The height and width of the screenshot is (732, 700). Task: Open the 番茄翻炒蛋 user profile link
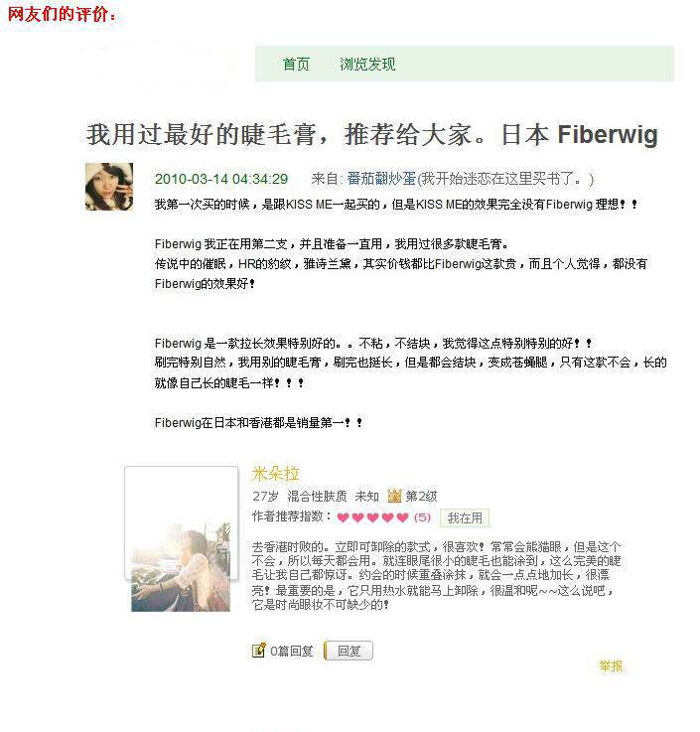(381, 179)
